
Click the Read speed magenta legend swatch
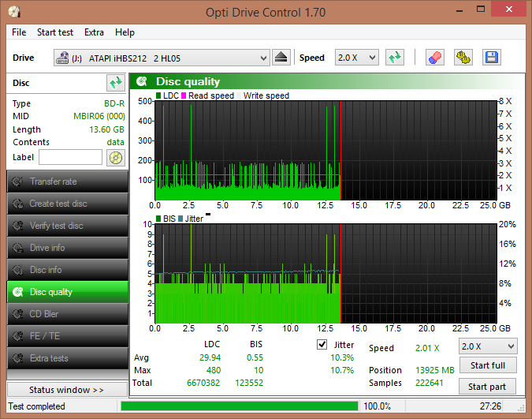184,95
